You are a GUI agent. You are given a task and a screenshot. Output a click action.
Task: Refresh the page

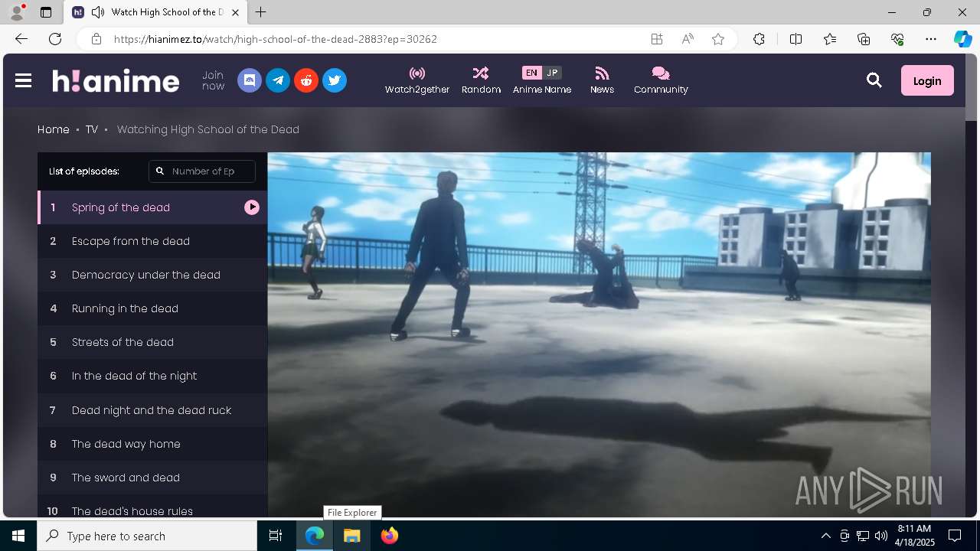tap(55, 39)
